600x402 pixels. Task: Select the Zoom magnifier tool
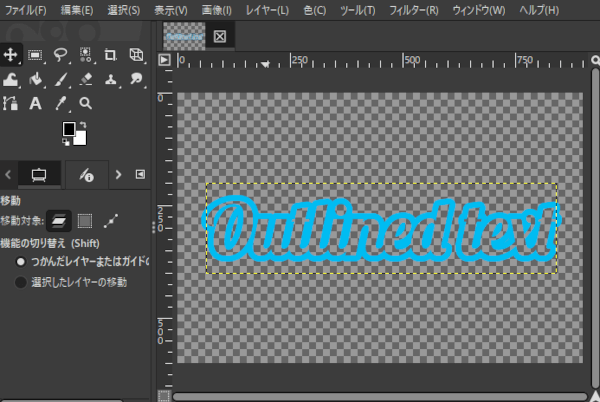click(86, 103)
